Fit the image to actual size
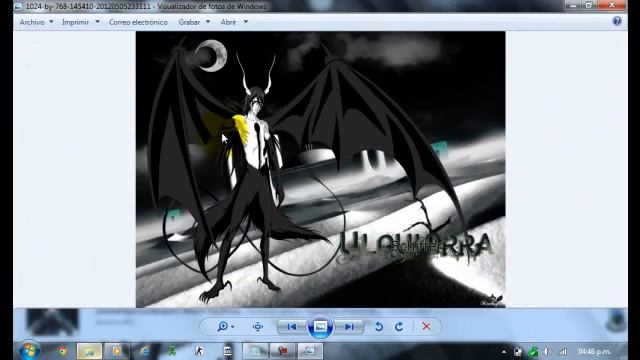 [258, 327]
